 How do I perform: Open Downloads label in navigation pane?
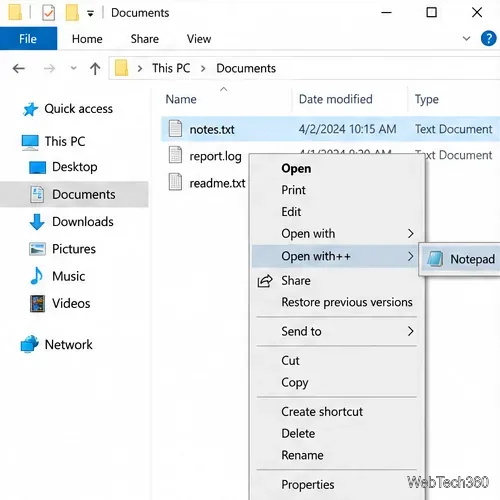point(83,222)
